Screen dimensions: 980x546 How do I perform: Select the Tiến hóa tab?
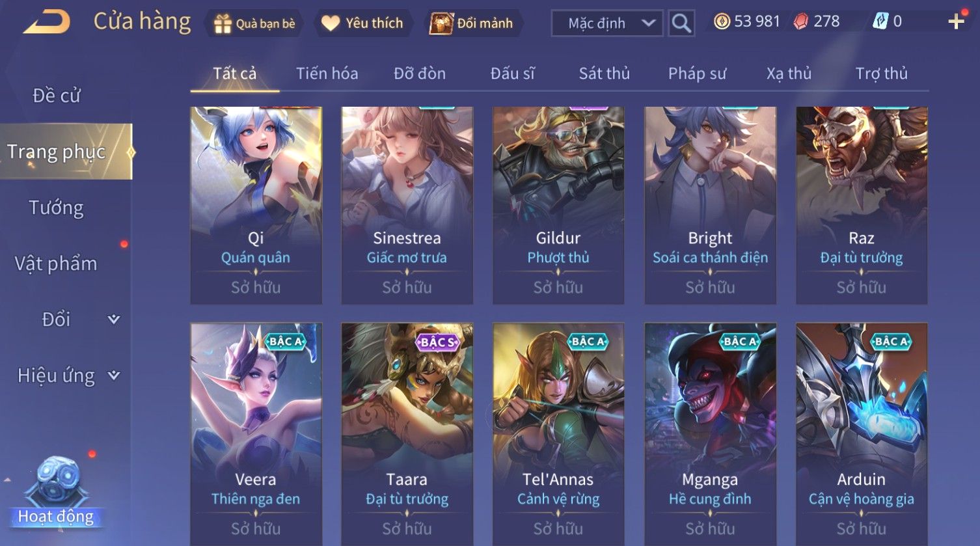click(327, 74)
